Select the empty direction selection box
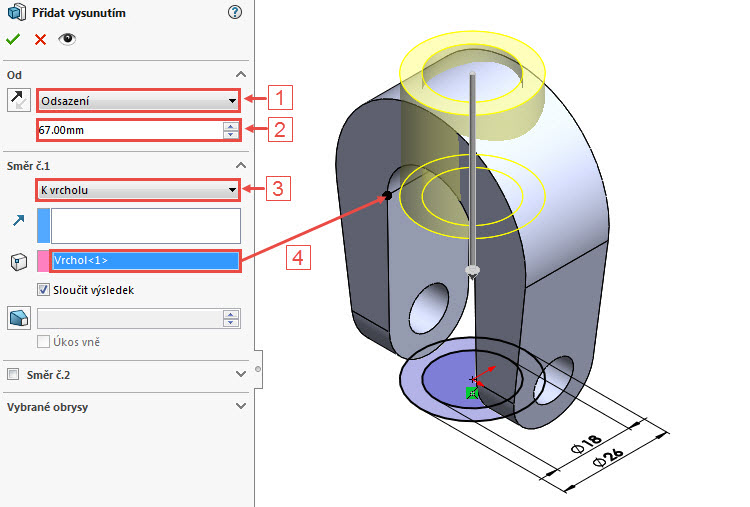The width and height of the screenshot is (750, 507). 145,226
